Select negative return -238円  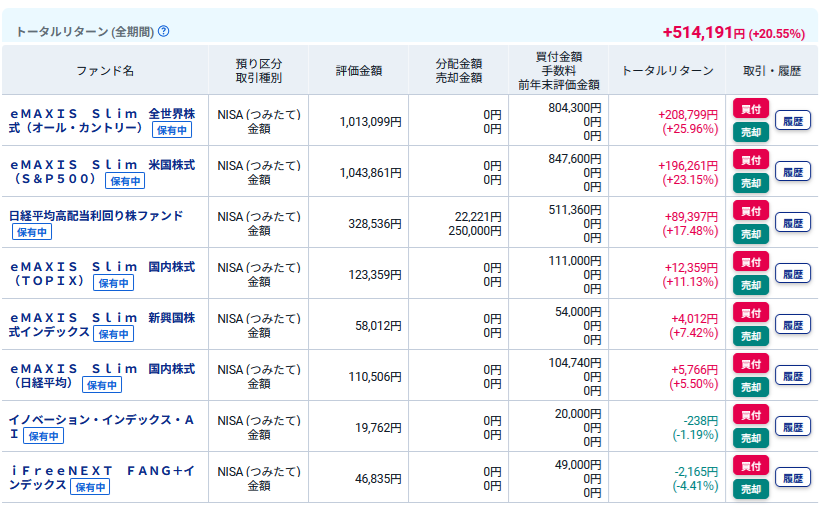pos(700,421)
